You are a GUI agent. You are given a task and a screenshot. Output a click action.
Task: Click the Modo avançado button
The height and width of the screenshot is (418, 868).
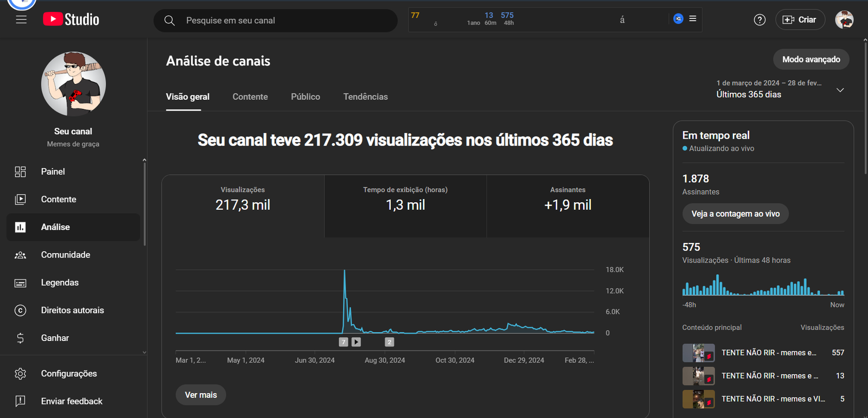pyautogui.click(x=811, y=60)
